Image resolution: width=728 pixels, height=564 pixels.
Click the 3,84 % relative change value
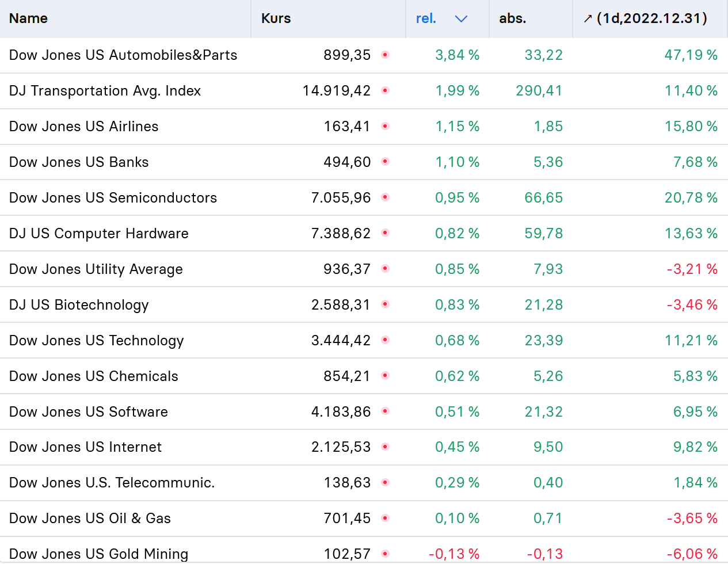tap(458, 55)
